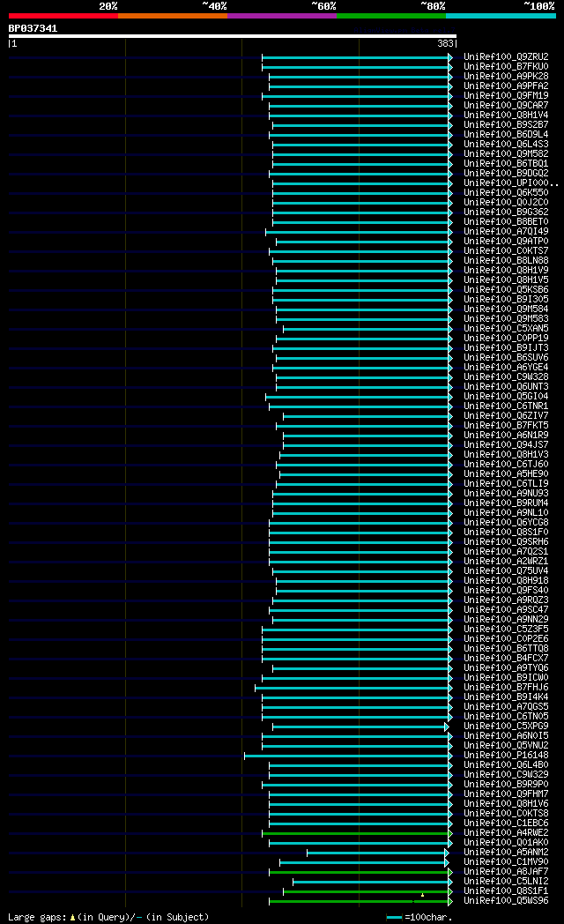
Task: Click the query name BP037341
Action: tap(33, 28)
